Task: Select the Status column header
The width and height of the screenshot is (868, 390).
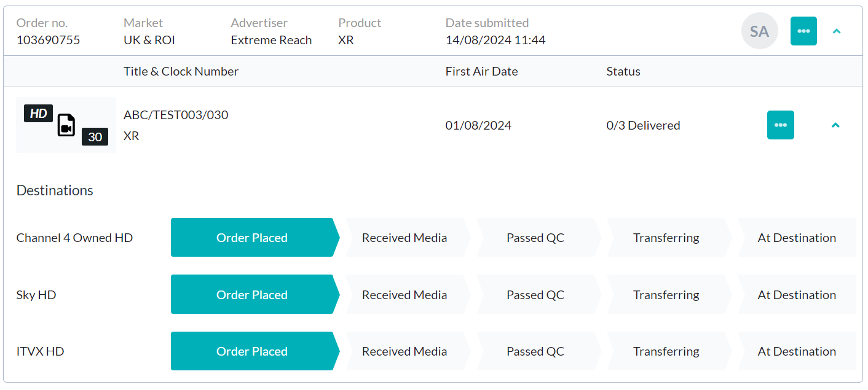Action: [x=623, y=71]
